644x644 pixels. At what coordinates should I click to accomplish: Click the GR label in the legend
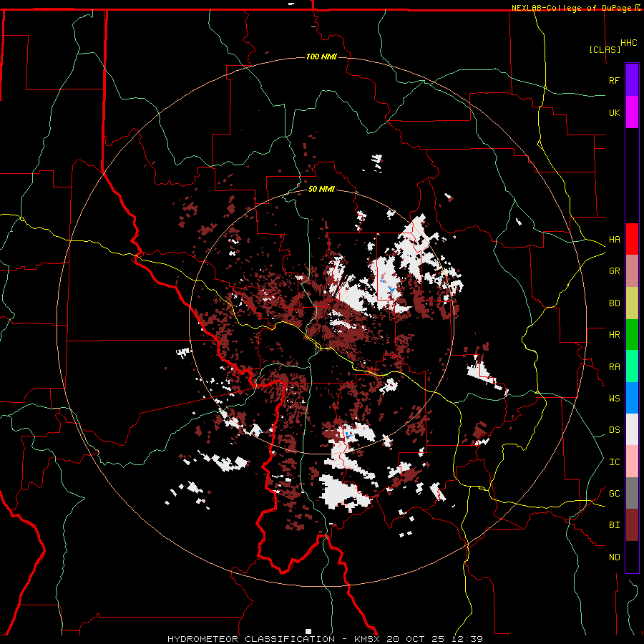click(614, 271)
